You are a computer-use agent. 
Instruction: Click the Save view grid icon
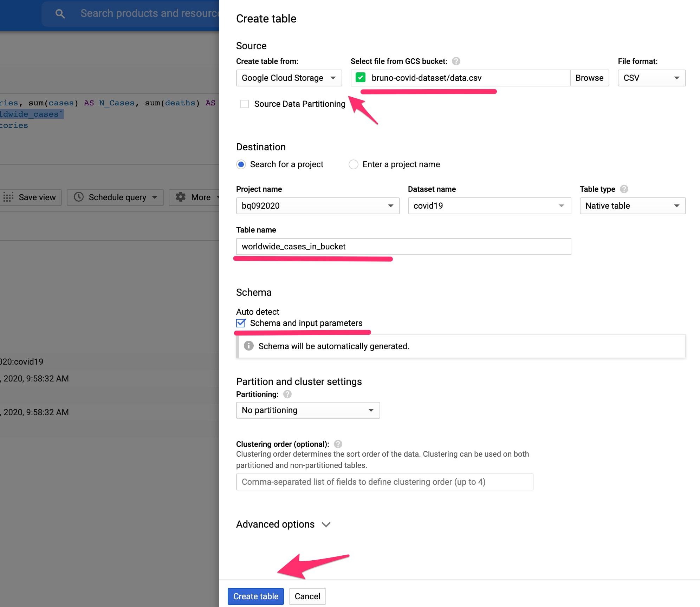click(x=8, y=197)
